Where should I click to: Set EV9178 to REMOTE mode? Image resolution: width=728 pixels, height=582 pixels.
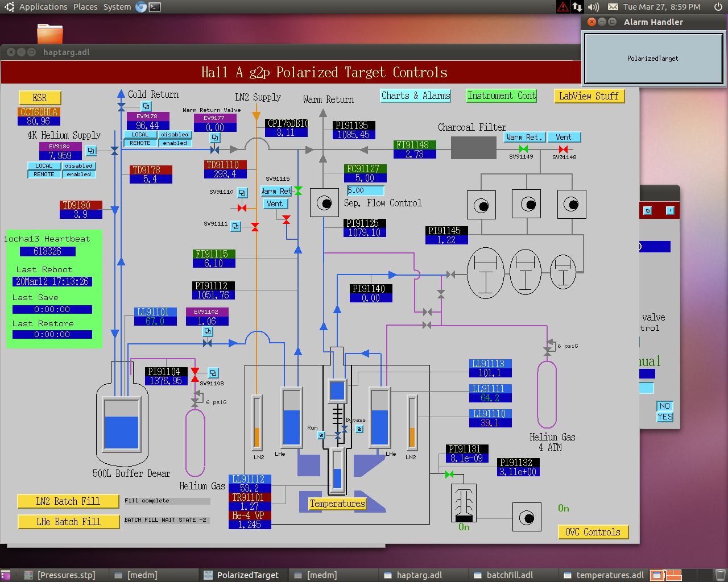(140, 143)
